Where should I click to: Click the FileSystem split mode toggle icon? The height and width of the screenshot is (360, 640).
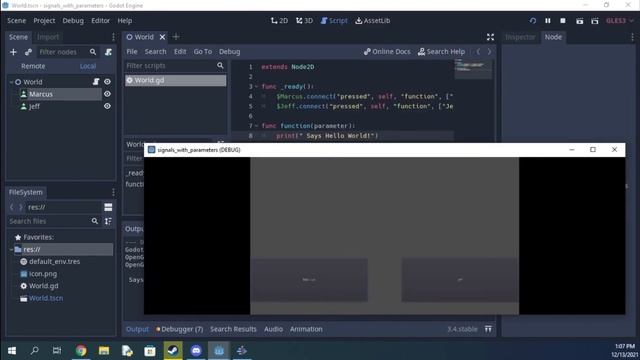(x=108, y=207)
